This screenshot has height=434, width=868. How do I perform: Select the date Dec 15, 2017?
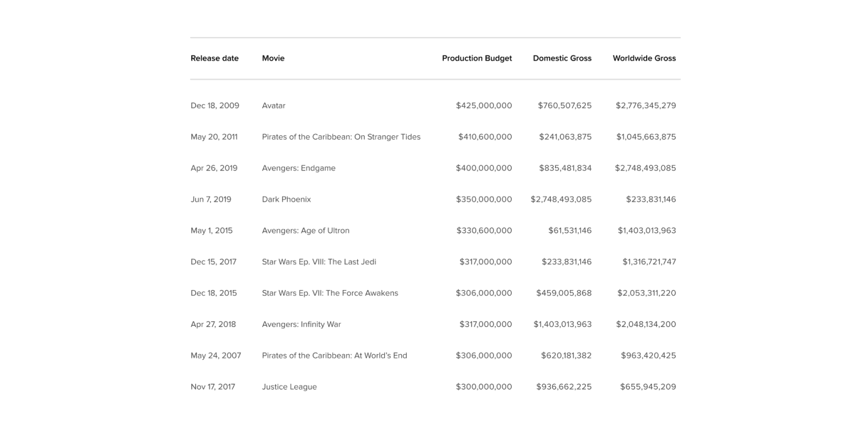[x=214, y=262]
